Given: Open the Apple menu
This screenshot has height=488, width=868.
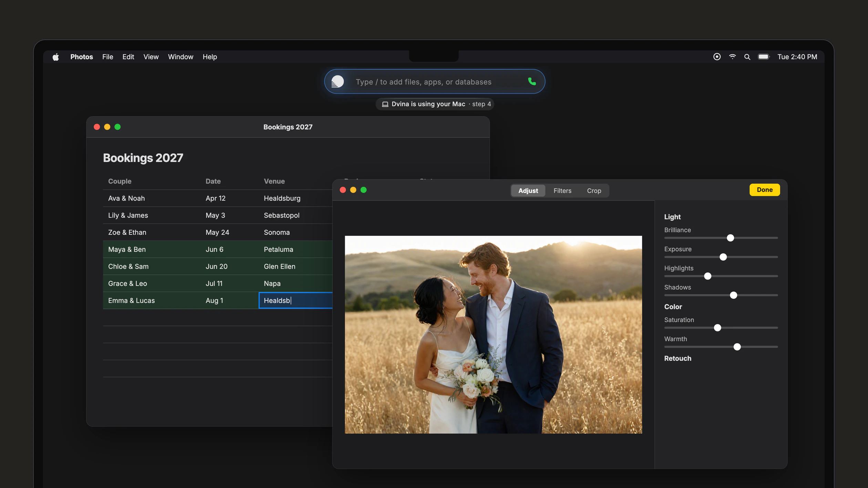Looking at the screenshot, I should (55, 57).
